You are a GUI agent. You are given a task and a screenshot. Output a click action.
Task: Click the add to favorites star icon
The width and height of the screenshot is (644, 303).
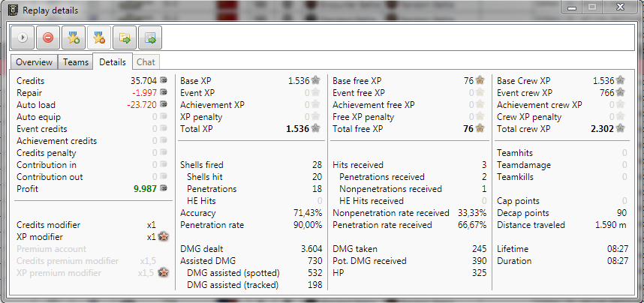[73, 37]
